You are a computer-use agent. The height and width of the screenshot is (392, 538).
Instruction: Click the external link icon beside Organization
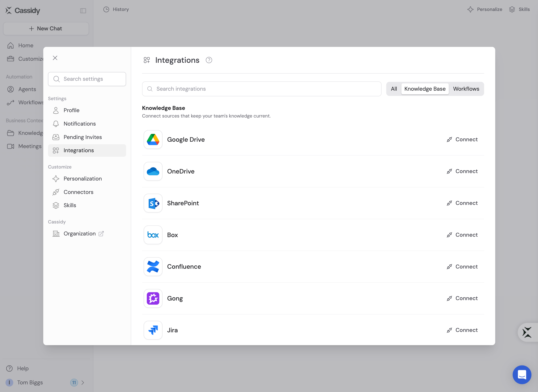(101, 234)
